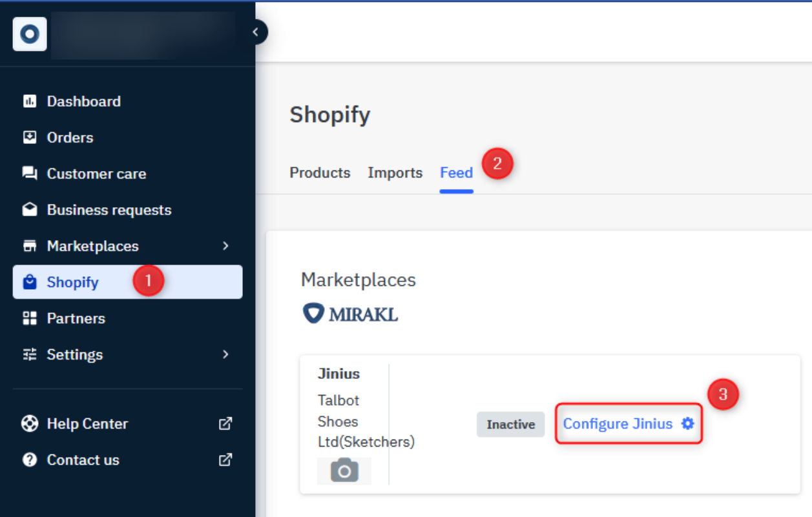Click the Settings sliders icon
812x517 pixels.
pos(30,354)
